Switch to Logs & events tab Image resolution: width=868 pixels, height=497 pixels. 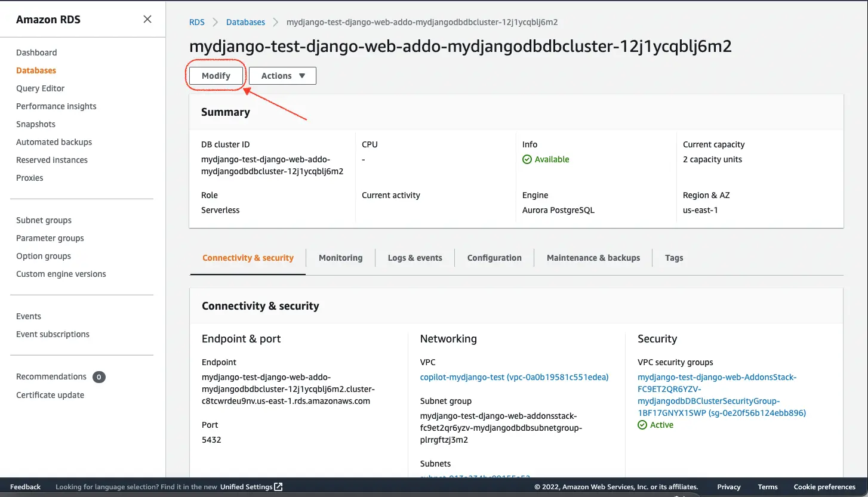click(415, 258)
